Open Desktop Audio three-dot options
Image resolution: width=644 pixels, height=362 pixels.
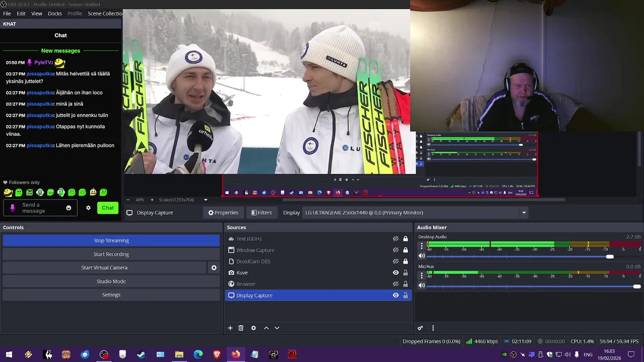pyautogui.click(x=422, y=246)
